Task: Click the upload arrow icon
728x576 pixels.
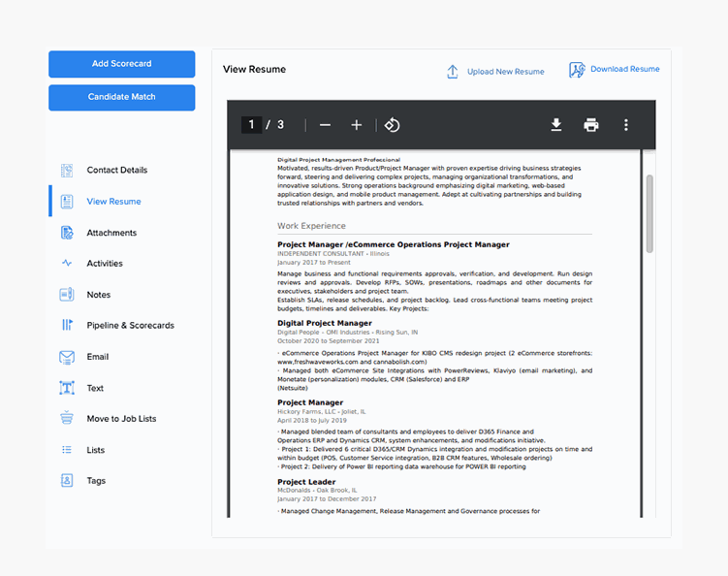Action: (453, 72)
